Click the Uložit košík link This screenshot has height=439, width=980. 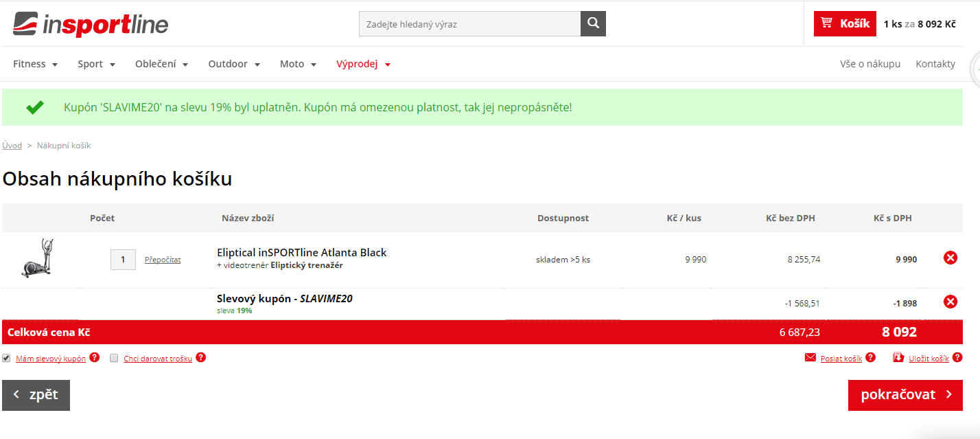[929, 359]
